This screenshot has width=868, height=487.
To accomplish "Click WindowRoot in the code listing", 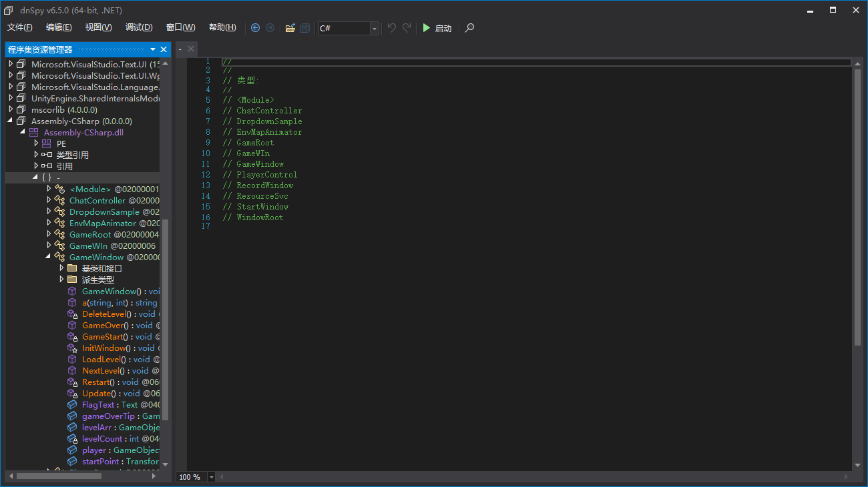I will (260, 217).
